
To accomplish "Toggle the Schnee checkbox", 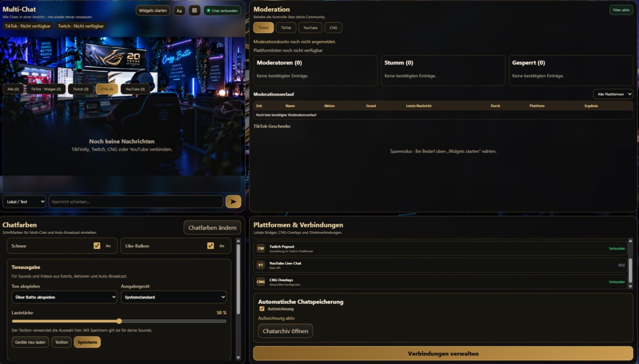I will click(x=97, y=246).
